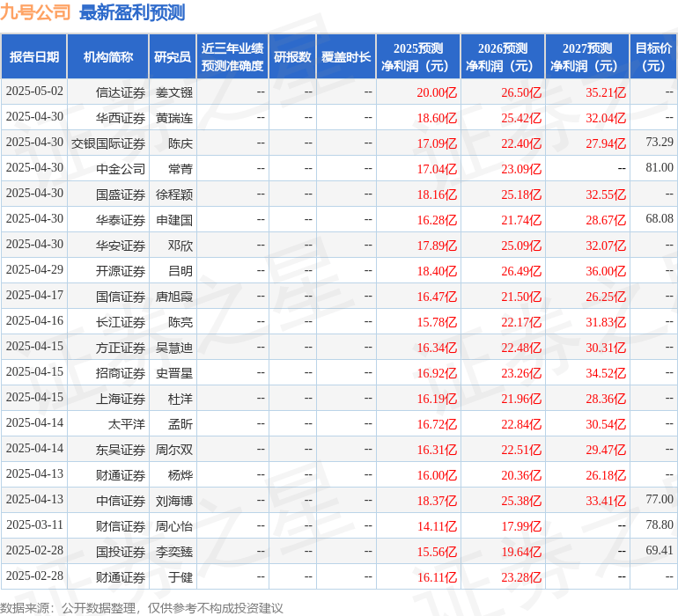Click the 目标价 column header
Viewport: 678px width, 616px height.
(x=653, y=57)
